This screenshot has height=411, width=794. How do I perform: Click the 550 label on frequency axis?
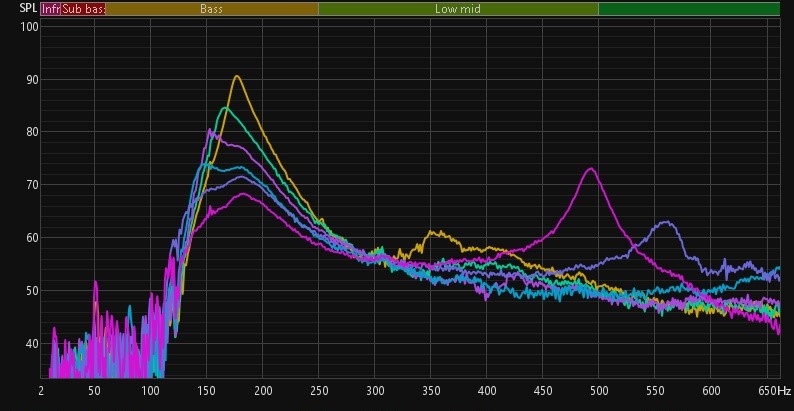click(654, 391)
